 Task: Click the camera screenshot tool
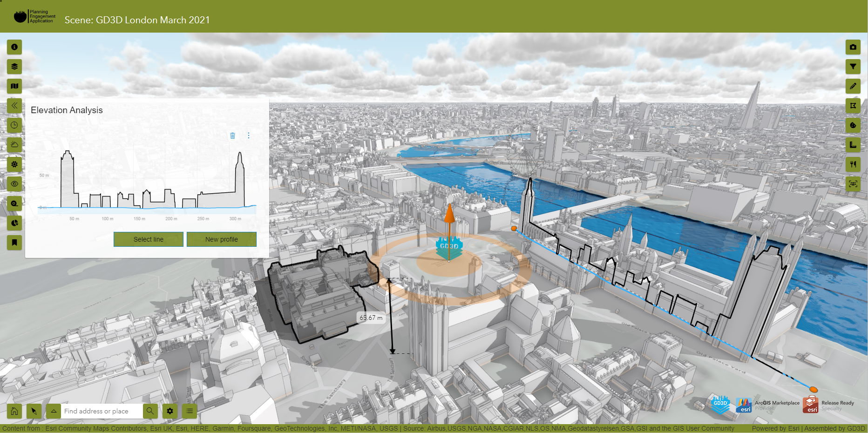(x=853, y=47)
